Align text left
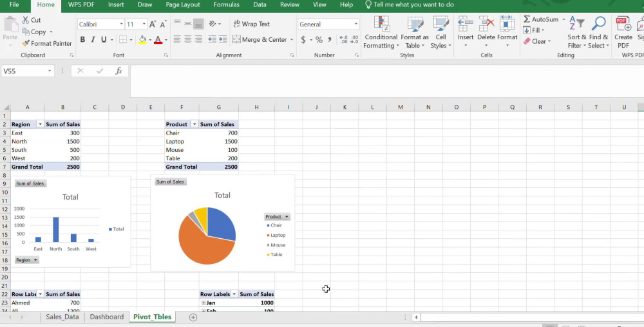644x327 pixels. 177,39
